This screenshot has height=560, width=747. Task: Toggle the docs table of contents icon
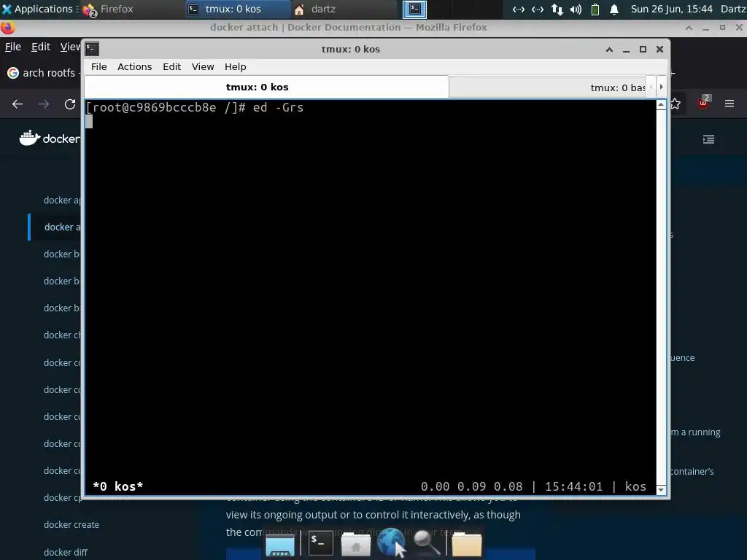click(709, 139)
